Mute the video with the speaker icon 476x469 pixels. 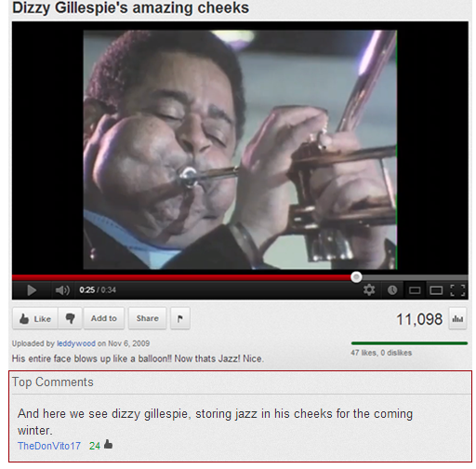[x=62, y=290]
